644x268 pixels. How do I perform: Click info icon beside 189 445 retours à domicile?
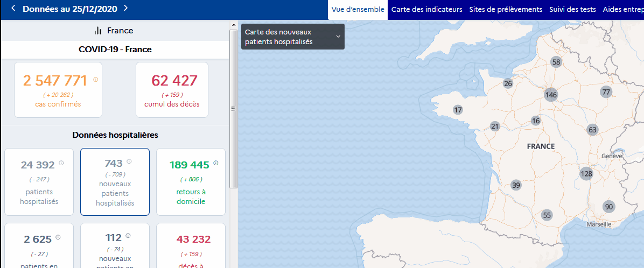216,163
